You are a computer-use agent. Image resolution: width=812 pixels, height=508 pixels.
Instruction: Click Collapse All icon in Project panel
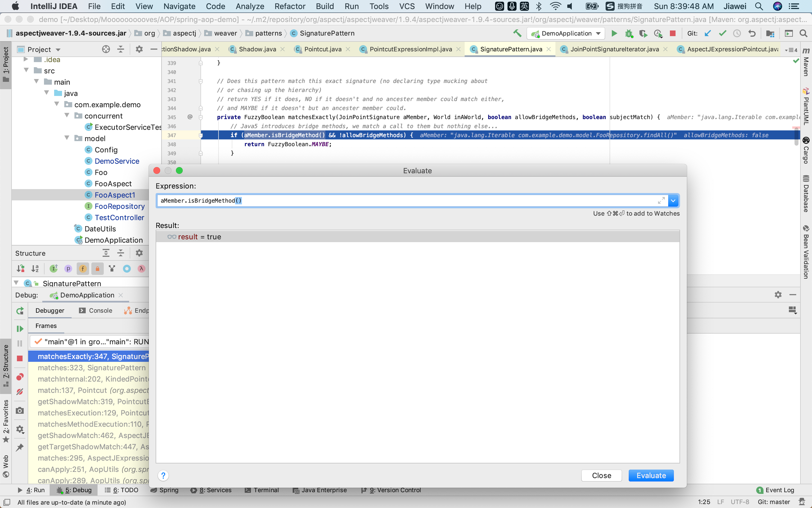pos(120,49)
